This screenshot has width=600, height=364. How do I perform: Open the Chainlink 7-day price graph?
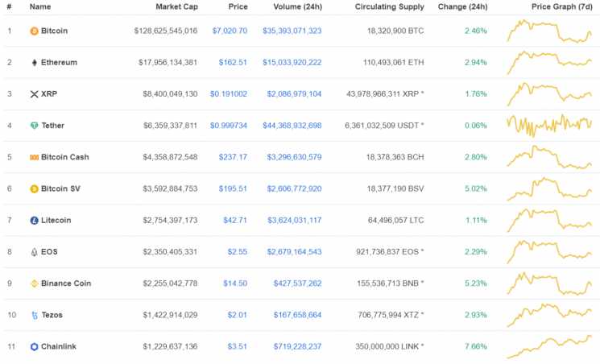click(549, 347)
